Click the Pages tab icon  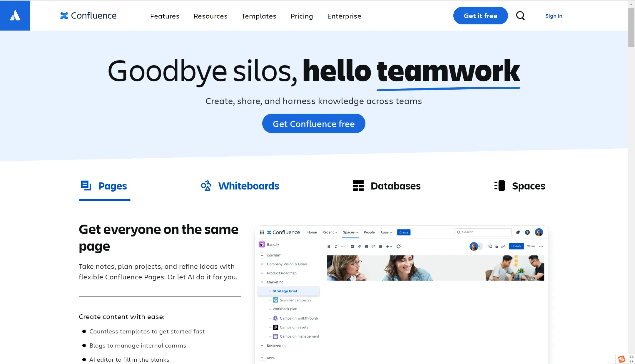(x=86, y=186)
